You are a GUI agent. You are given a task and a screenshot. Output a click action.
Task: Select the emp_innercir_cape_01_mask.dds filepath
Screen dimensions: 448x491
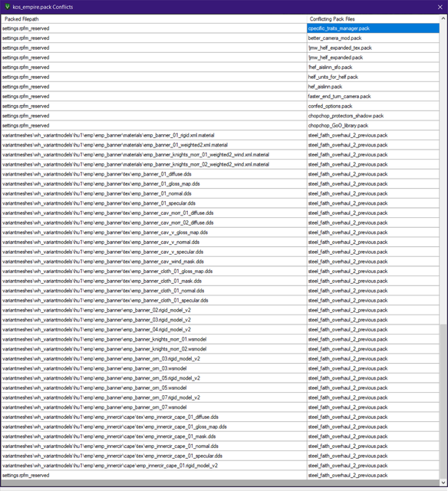point(153,437)
